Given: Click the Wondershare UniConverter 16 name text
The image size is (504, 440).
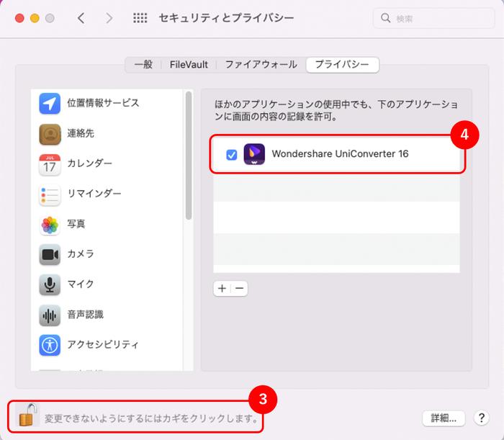Looking at the screenshot, I should pyautogui.click(x=340, y=153).
